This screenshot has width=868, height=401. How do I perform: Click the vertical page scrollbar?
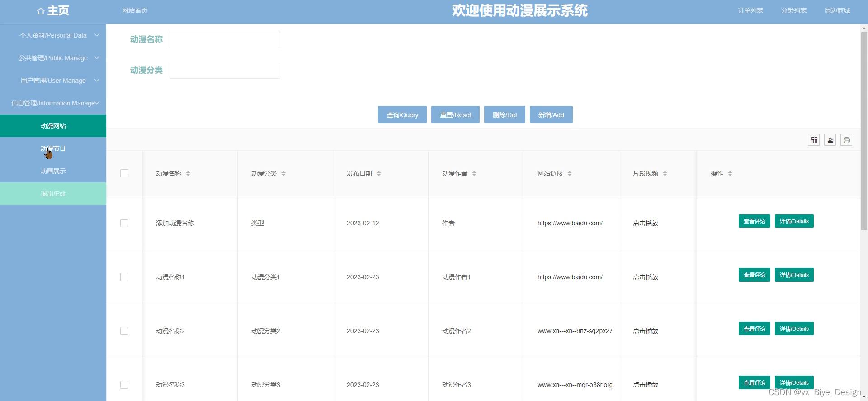(x=864, y=131)
